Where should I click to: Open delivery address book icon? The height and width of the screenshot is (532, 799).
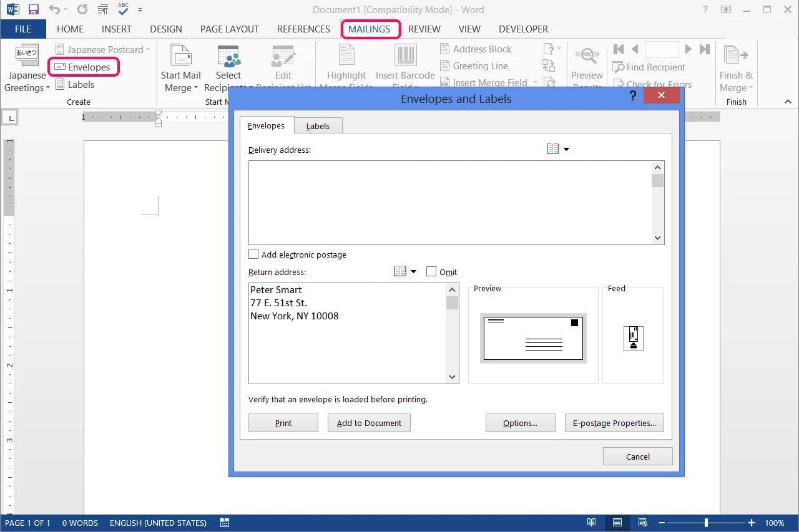coord(553,148)
